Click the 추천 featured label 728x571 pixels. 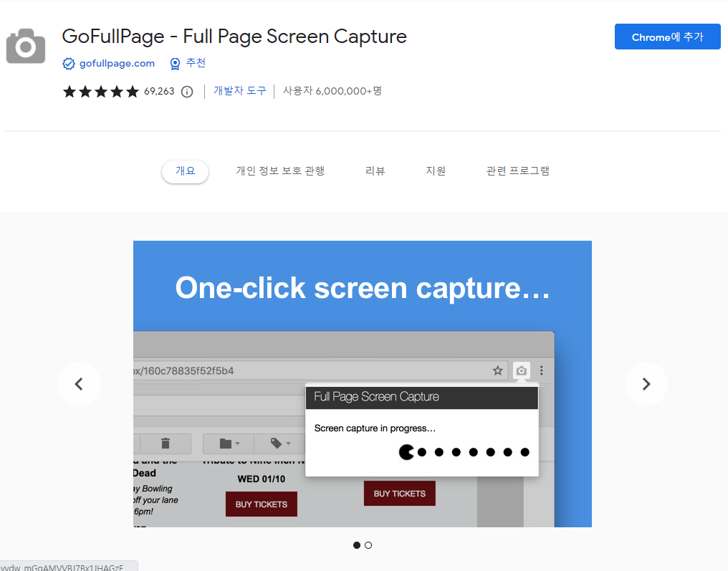pos(196,62)
